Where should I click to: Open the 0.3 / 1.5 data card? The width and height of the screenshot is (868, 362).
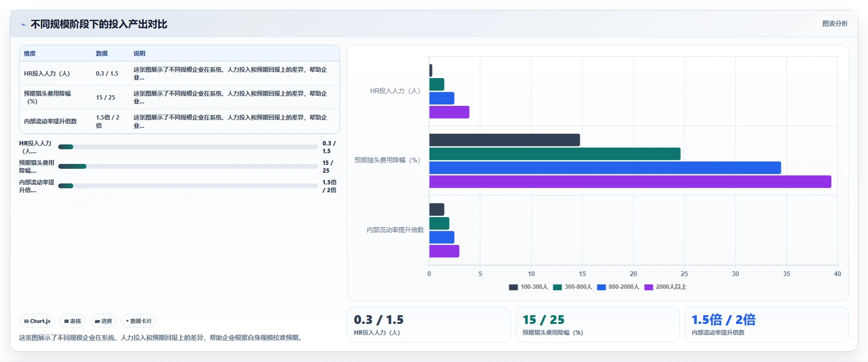pos(428,324)
